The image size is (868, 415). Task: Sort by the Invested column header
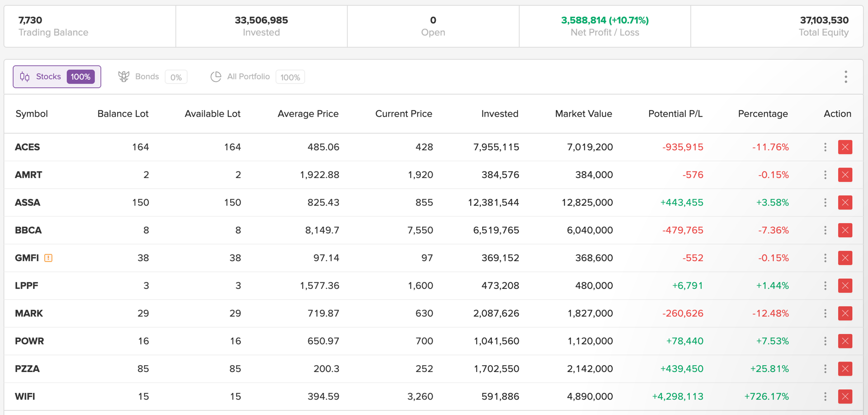(500, 114)
